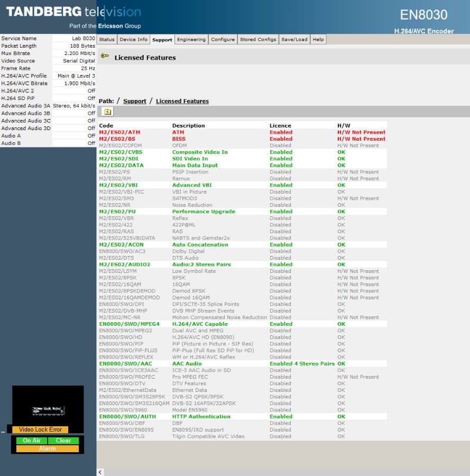Click the Clear button
Viewport: 470px width, 476px height.
coord(63,441)
